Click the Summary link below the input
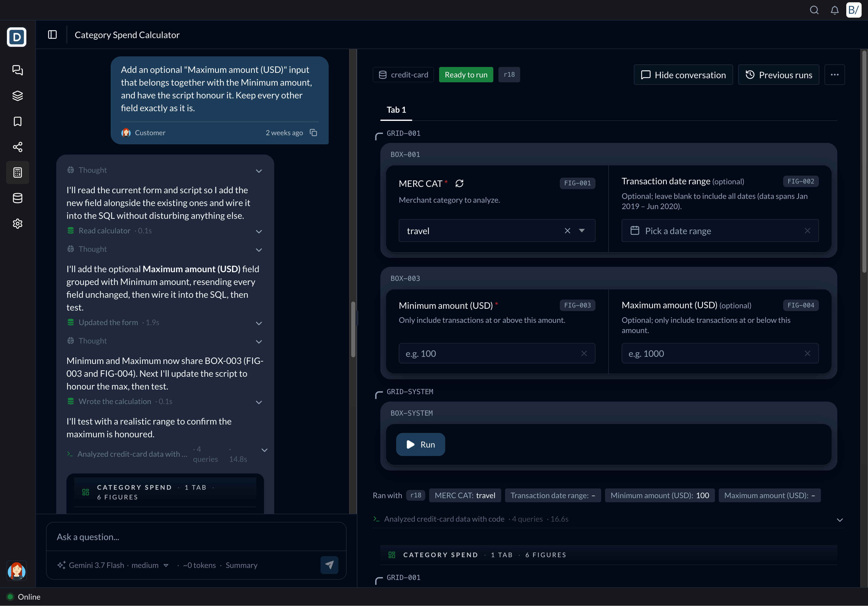This screenshot has height=606, width=868. (x=241, y=565)
